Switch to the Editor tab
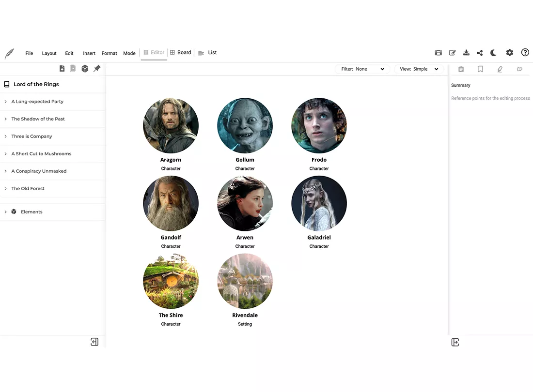Image resolution: width=533 pixels, height=392 pixels. click(154, 53)
